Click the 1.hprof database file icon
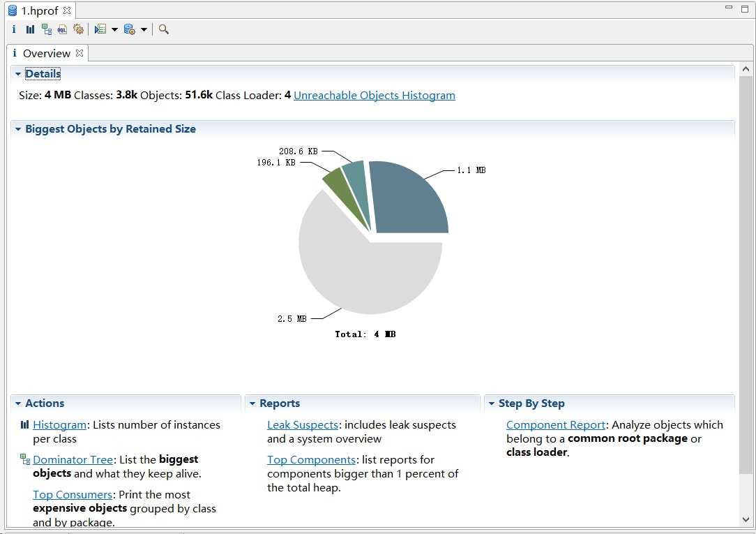The height and width of the screenshot is (534, 756). point(13,10)
